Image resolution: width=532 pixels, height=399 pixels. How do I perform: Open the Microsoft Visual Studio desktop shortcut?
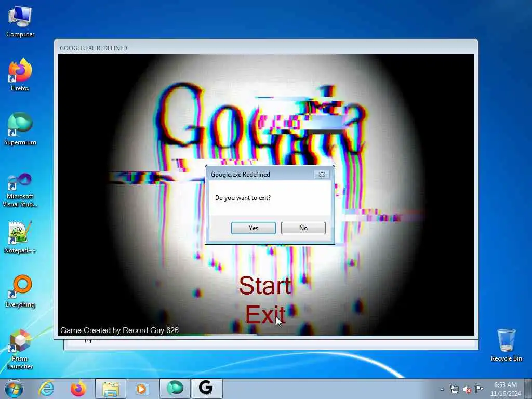click(x=20, y=190)
